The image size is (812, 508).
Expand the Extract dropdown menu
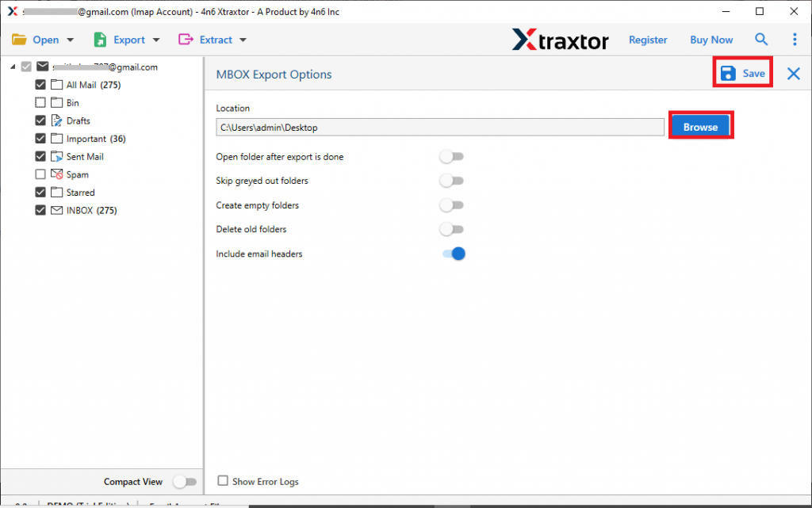coord(242,39)
